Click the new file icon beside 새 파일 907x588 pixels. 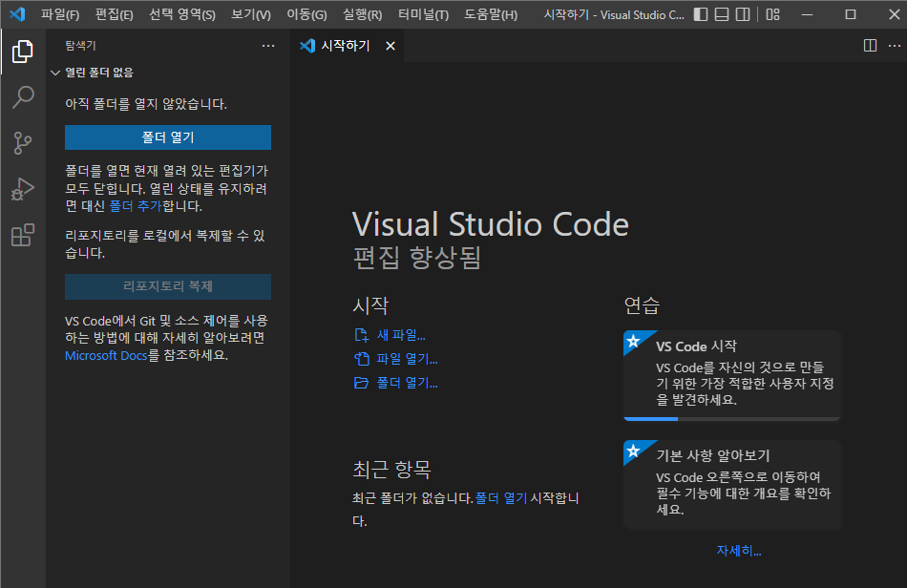(361, 335)
